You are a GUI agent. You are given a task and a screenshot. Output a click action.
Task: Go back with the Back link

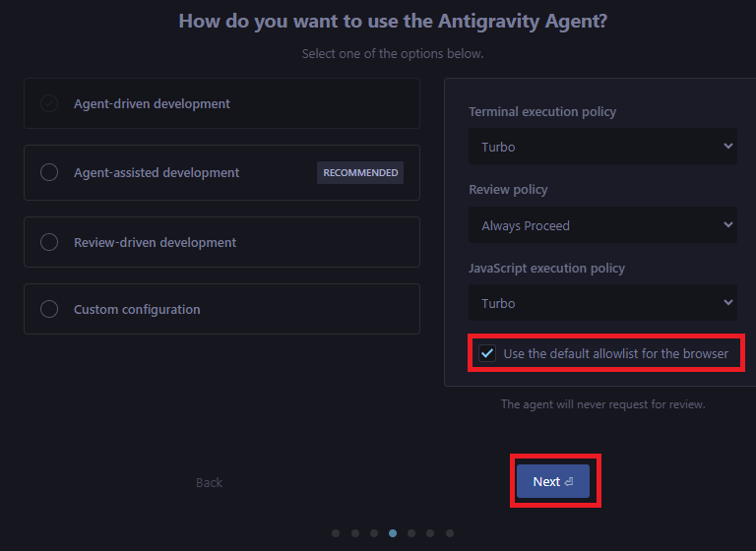209,482
